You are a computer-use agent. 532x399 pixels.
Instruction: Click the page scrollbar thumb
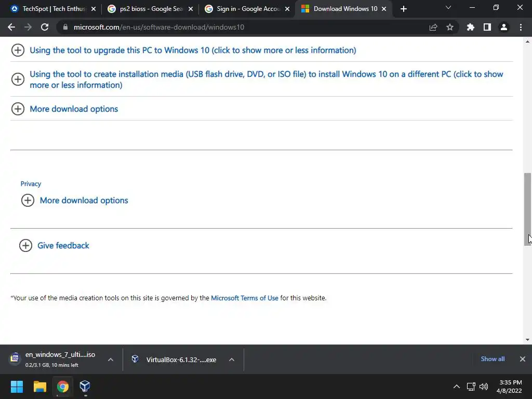pyautogui.click(x=527, y=209)
